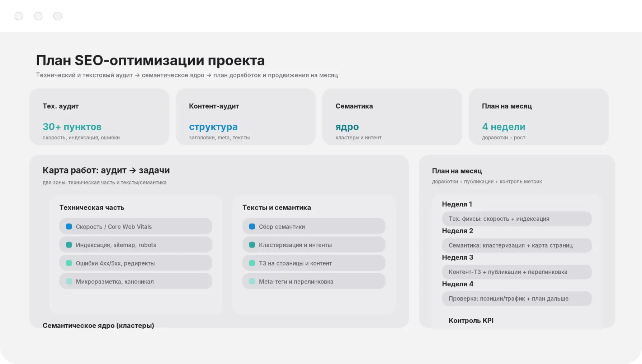Click the Тех. фиксы: скорость + индексация task
The image size is (642, 364).
click(516, 219)
